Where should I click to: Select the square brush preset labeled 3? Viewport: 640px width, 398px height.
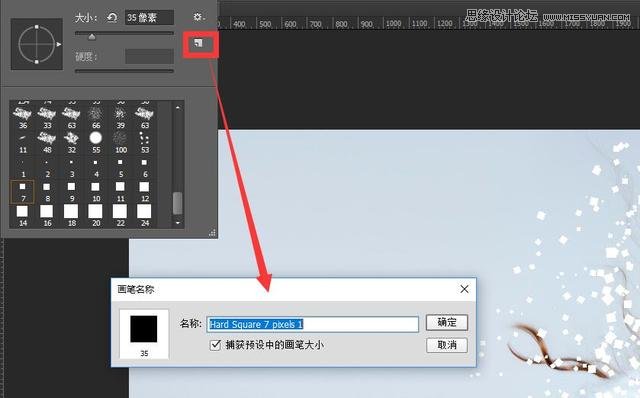point(72,167)
